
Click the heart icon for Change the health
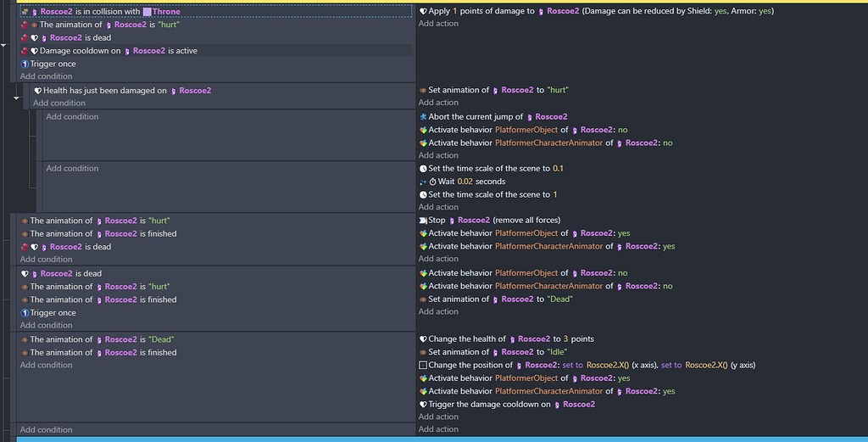click(423, 339)
